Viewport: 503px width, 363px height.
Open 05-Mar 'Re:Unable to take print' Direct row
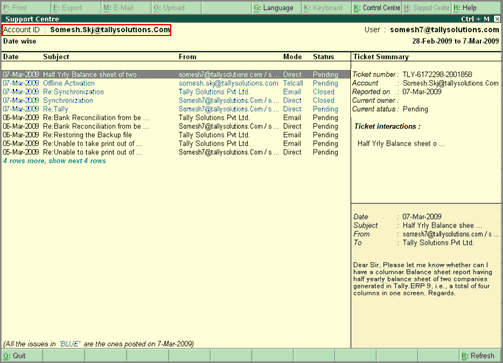click(175, 152)
